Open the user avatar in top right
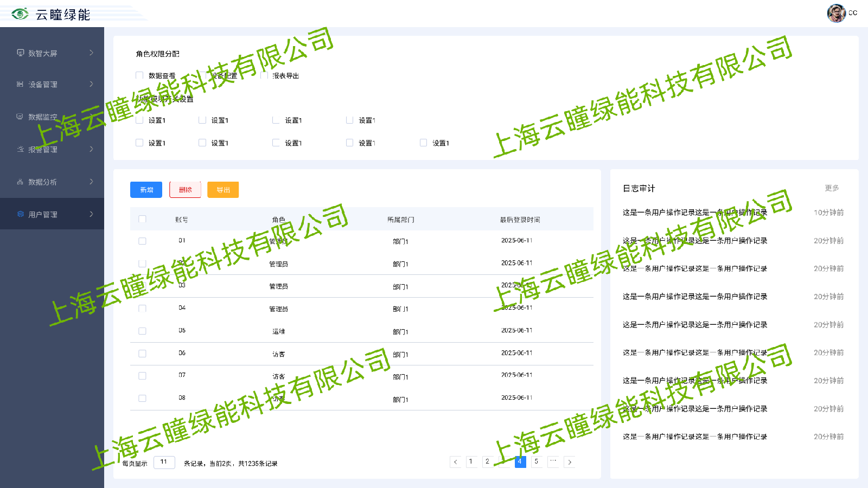 pyautogui.click(x=836, y=13)
